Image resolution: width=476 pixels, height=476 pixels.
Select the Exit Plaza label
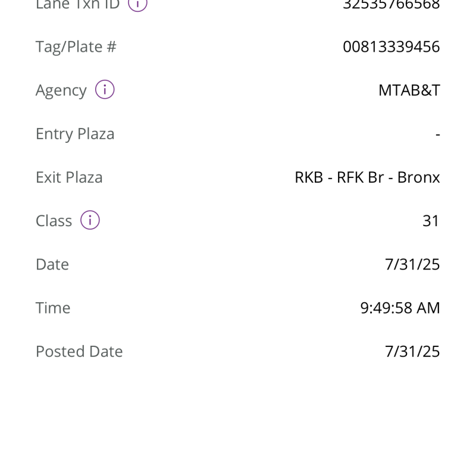pyautogui.click(x=69, y=177)
